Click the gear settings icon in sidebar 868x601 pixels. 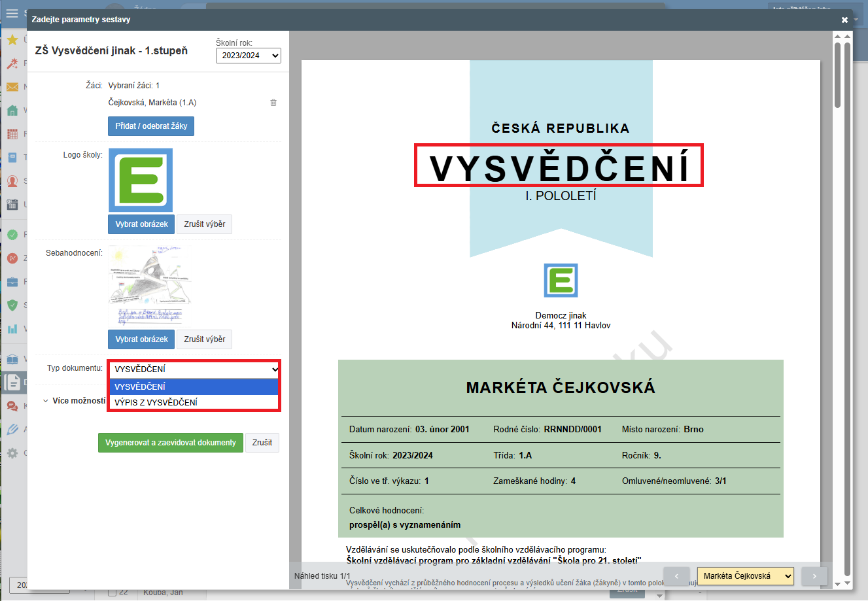tap(12, 453)
